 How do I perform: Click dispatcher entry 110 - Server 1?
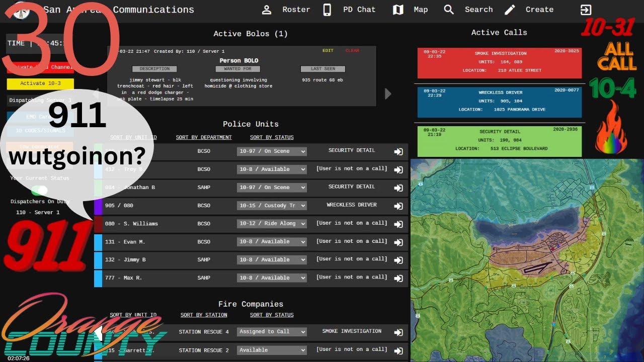pyautogui.click(x=38, y=213)
